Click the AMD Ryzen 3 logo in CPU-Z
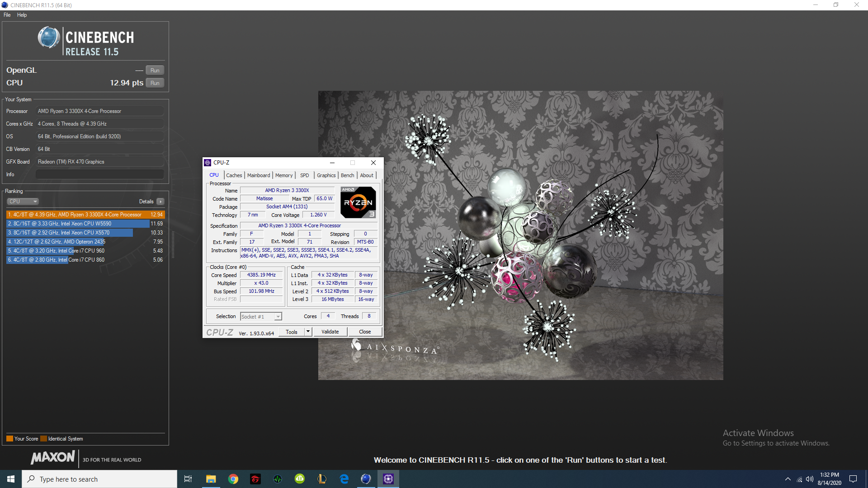The height and width of the screenshot is (488, 868). tap(358, 202)
